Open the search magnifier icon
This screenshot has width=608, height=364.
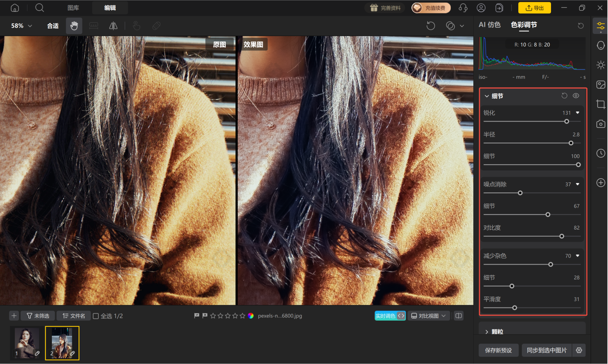[x=40, y=8]
